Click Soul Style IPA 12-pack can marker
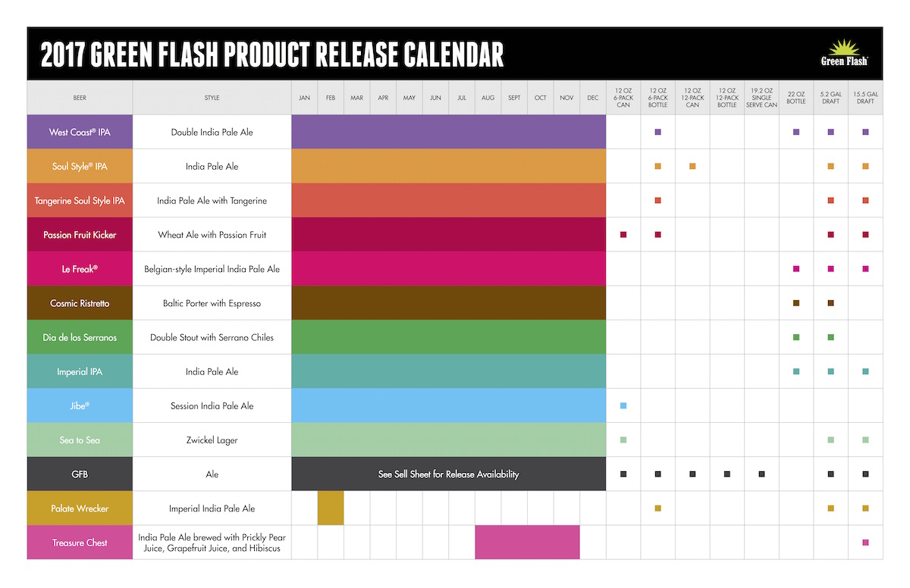 (x=692, y=166)
